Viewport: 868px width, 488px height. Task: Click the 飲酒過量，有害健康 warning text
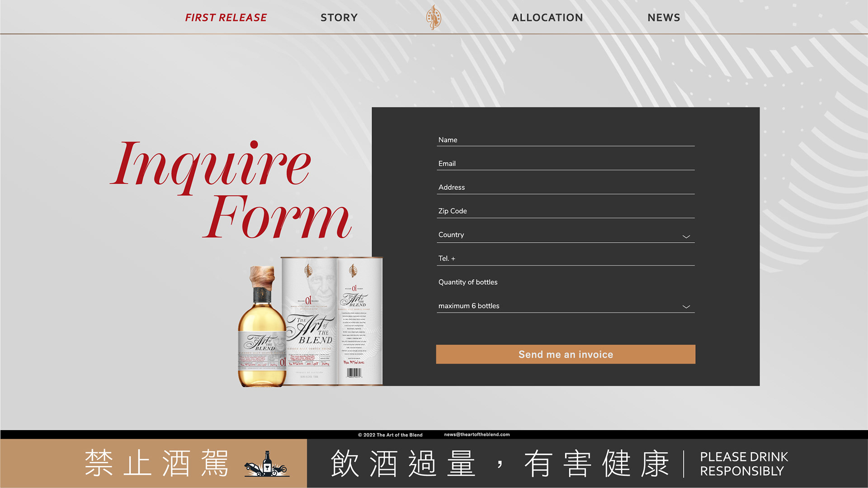500,464
